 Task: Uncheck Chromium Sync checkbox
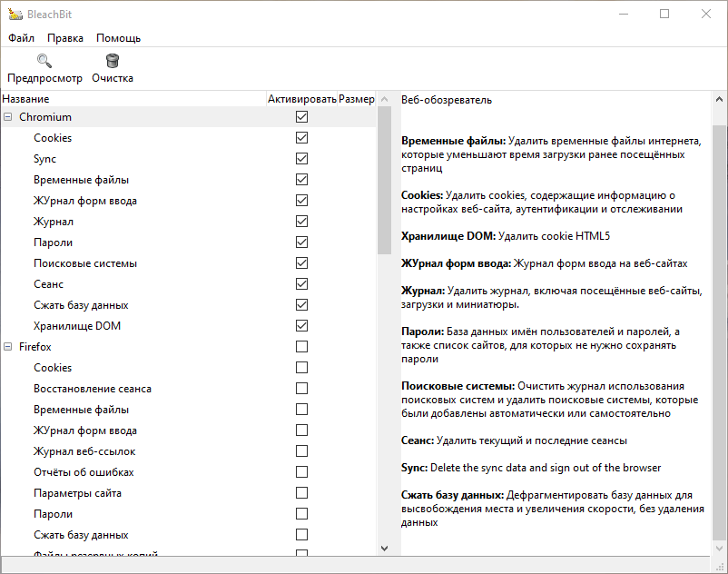click(x=301, y=159)
